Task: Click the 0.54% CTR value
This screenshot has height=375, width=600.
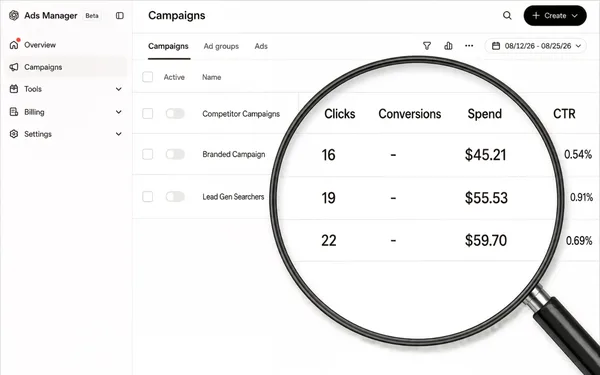Action: pyautogui.click(x=578, y=155)
